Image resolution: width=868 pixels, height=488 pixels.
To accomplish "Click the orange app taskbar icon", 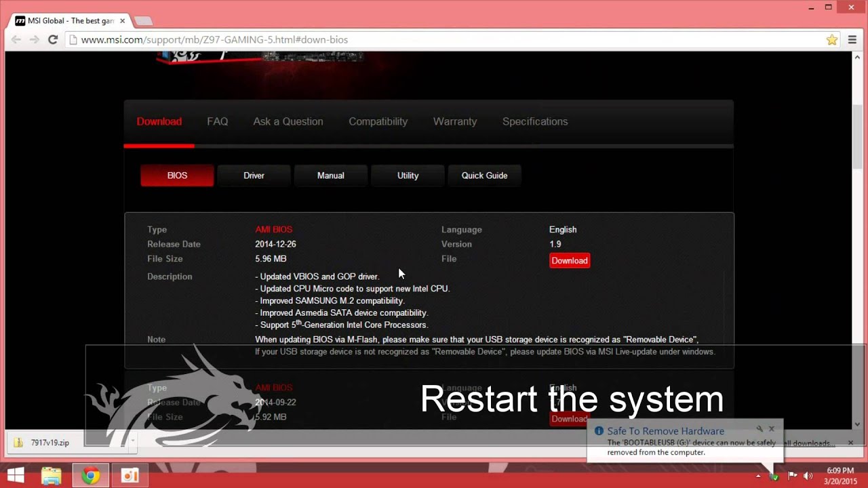I will pyautogui.click(x=130, y=476).
